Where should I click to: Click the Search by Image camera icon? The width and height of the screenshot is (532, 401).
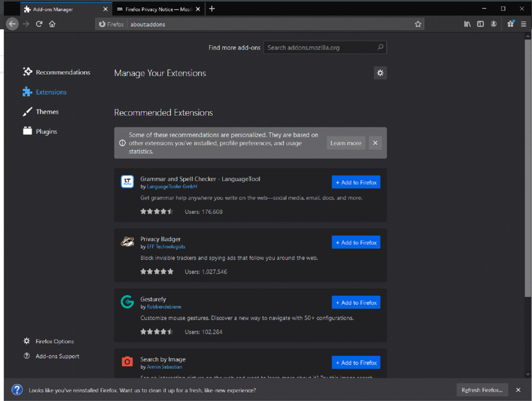click(x=127, y=362)
